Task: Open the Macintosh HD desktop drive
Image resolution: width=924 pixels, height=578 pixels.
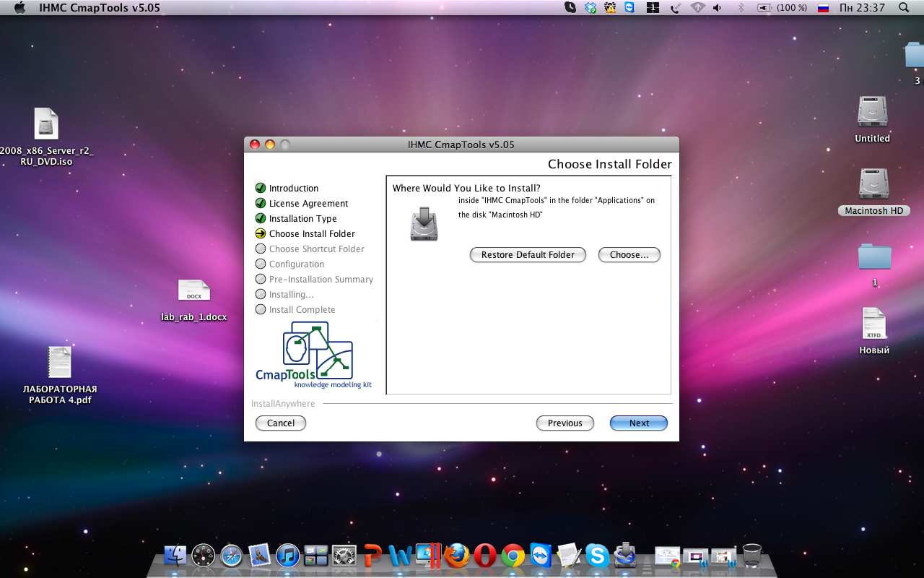Action: (x=873, y=191)
